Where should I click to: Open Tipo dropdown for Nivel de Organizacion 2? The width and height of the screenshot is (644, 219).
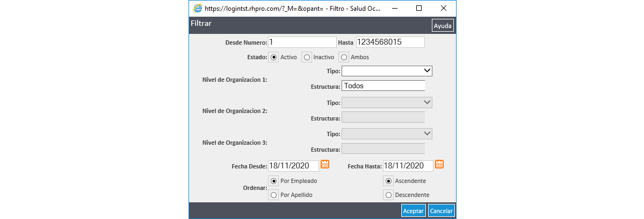pos(387,102)
